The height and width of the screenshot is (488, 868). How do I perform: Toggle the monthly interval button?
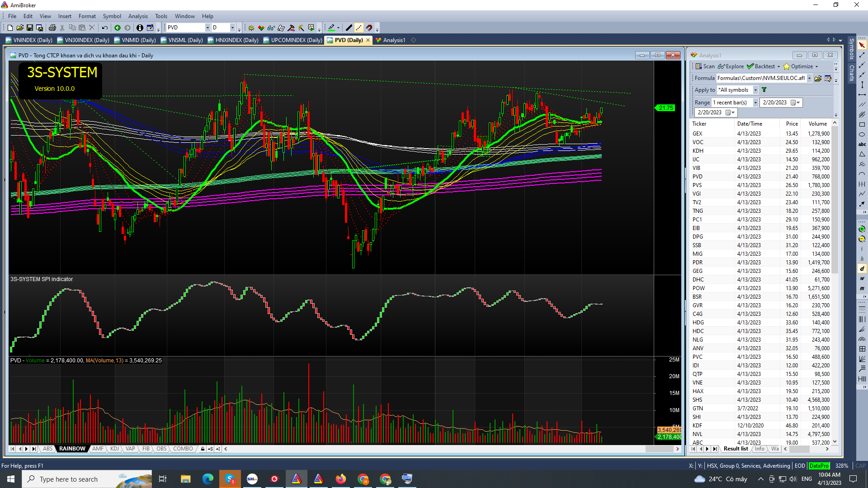[862, 288]
